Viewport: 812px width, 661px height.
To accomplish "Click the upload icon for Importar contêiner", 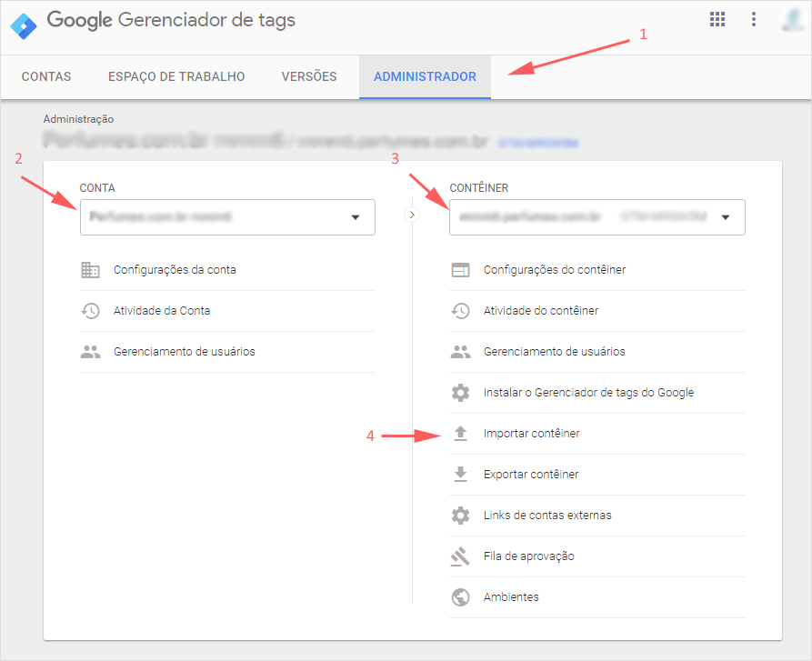I will click(460, 434).
